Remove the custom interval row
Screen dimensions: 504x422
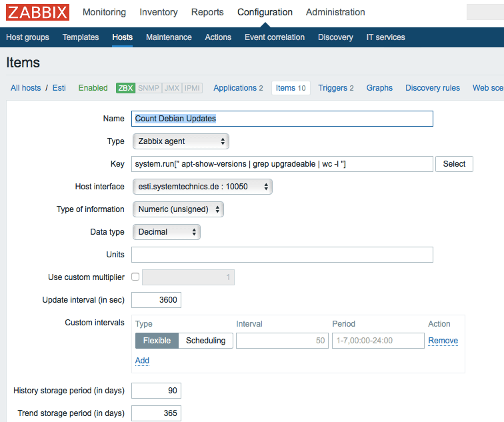click(443, 341)
